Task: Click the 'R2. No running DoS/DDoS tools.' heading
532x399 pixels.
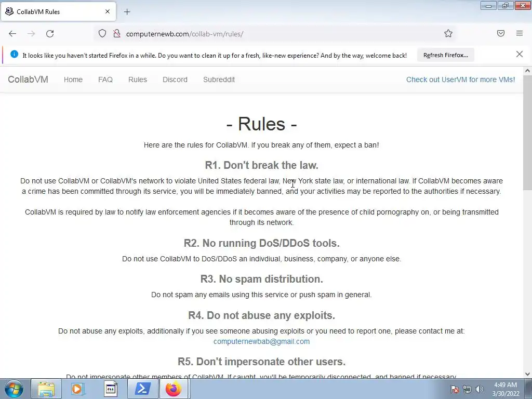Action: [x=262, y=243]
